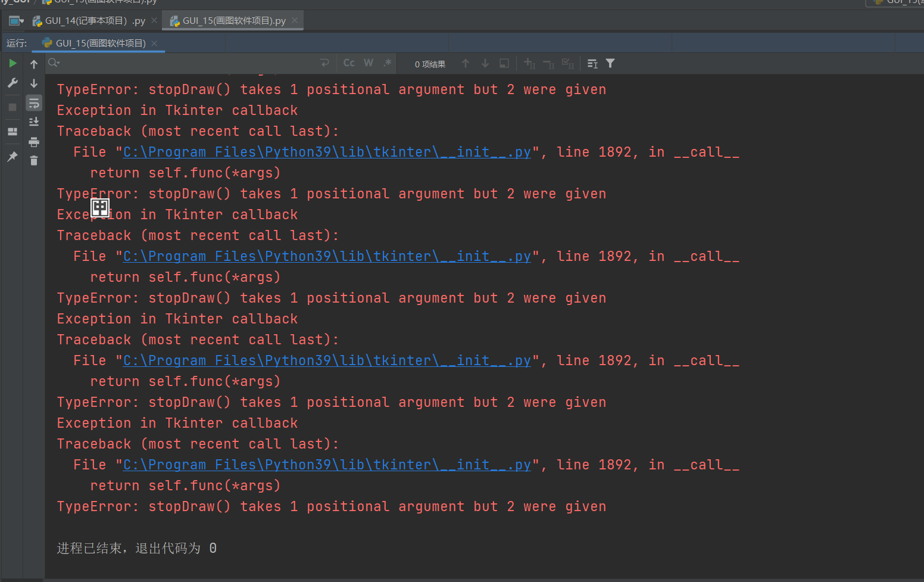Screen dimensions: 924x582
Task: Click the restore layout icon in run panel
Action: (13, 132)
